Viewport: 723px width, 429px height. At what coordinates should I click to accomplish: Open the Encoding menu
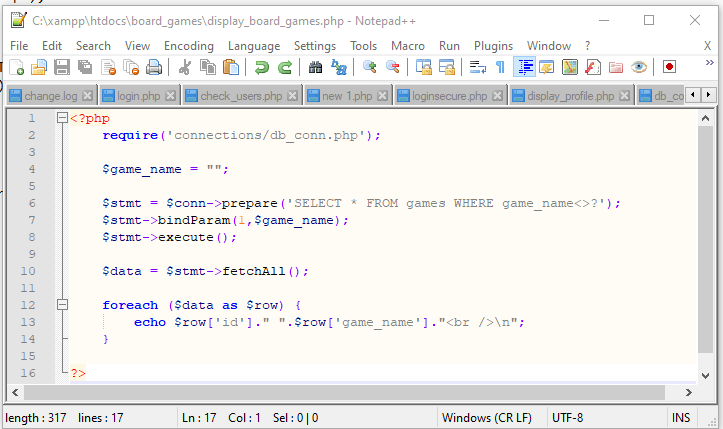coord(188,46)
